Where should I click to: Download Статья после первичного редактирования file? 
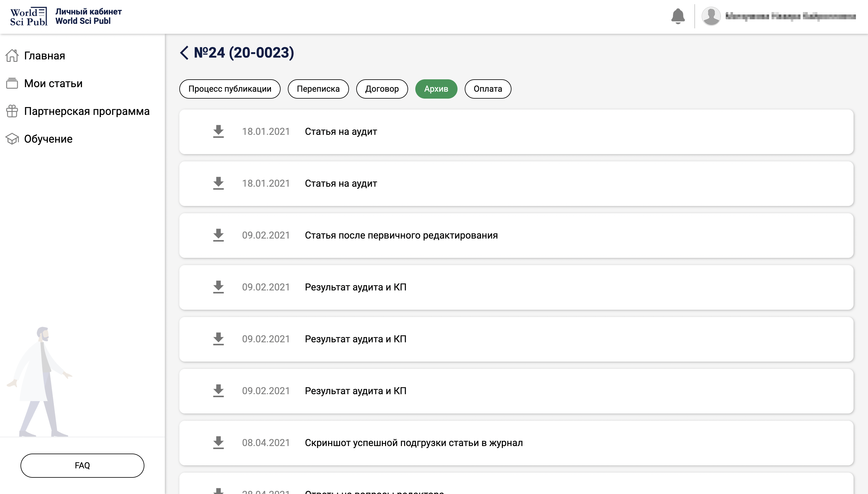point(218,236)
